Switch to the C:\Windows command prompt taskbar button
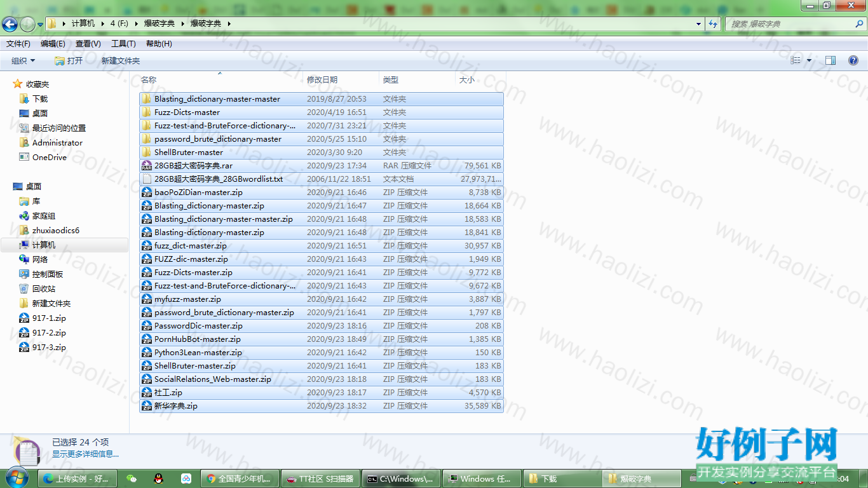The width and height of the screenshot is (868, 488). coord(402,478)
